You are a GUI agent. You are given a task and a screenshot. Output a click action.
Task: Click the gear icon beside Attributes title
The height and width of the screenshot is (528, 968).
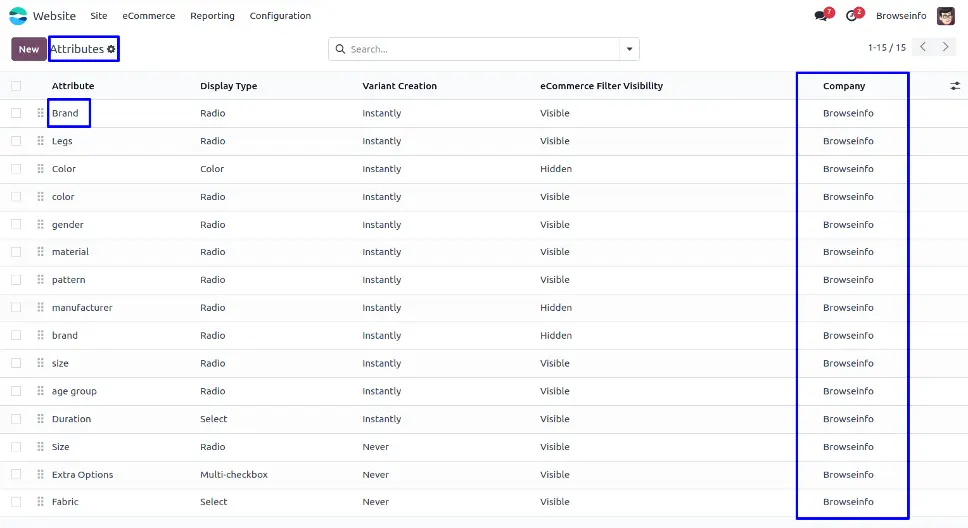[x=111, y=49]
